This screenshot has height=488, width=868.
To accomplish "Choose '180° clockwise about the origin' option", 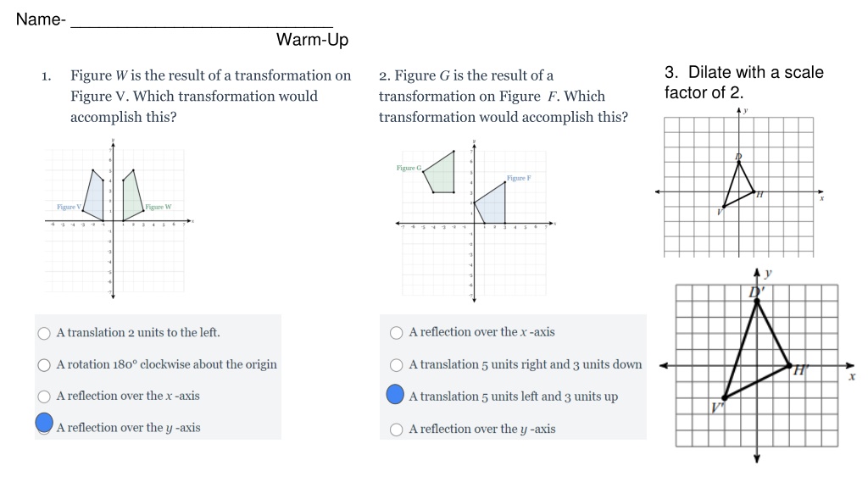I will (44, 365).
